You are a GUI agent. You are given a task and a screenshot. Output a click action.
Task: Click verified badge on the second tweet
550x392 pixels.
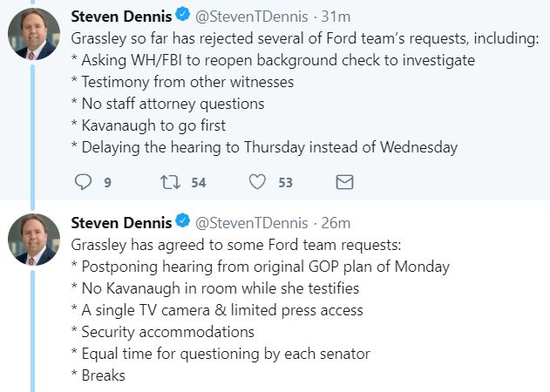click(x=183, y=221)
